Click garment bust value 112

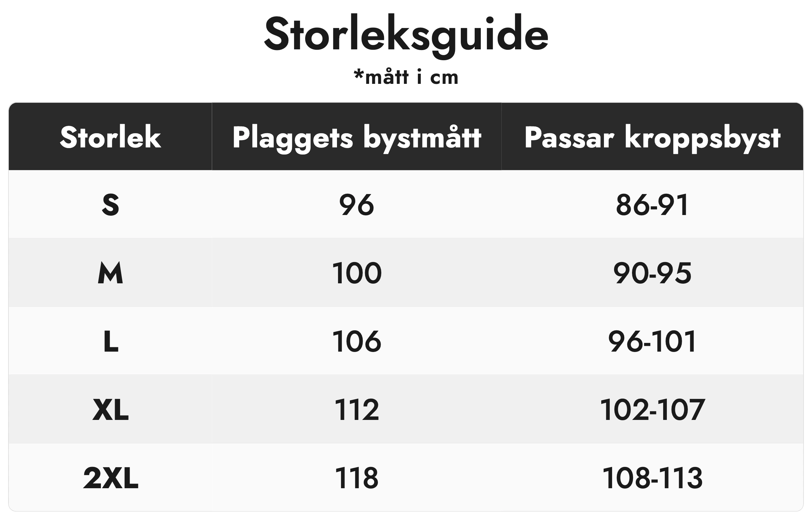[x=357, y=409]
